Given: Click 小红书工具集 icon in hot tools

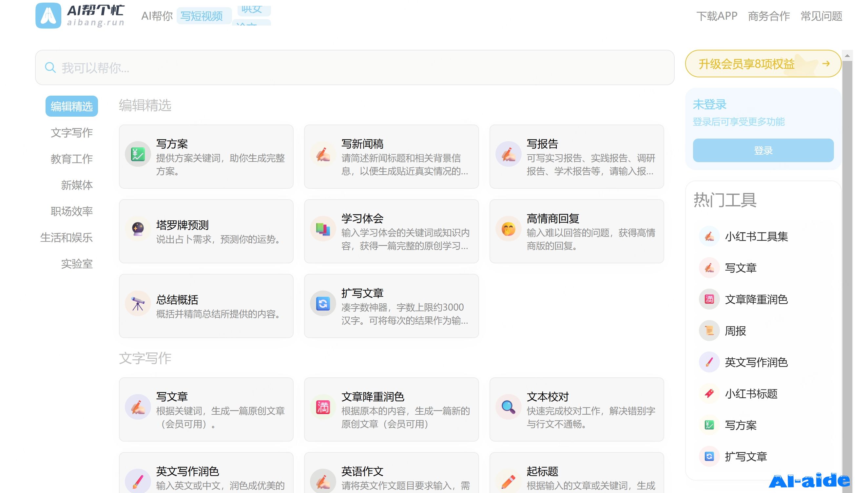Looking at the screenshot, I should (709, 236).
